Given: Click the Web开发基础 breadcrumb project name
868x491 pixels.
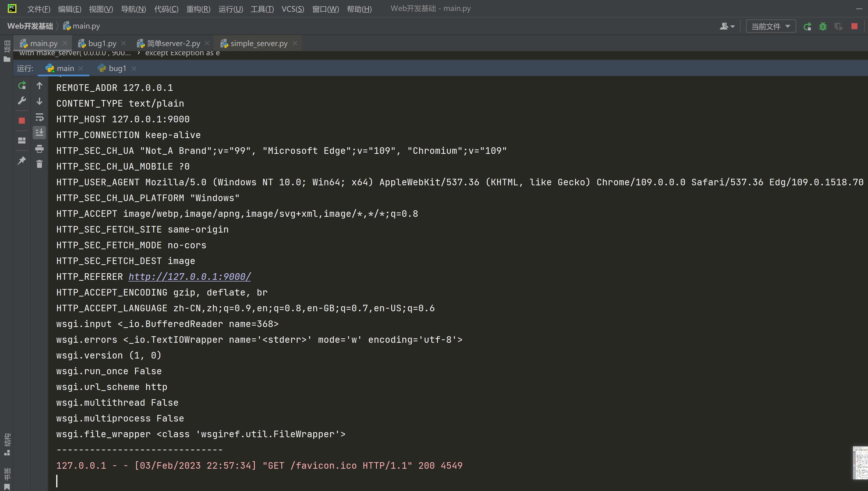Looking at the screenshot, I should point(30,26).
